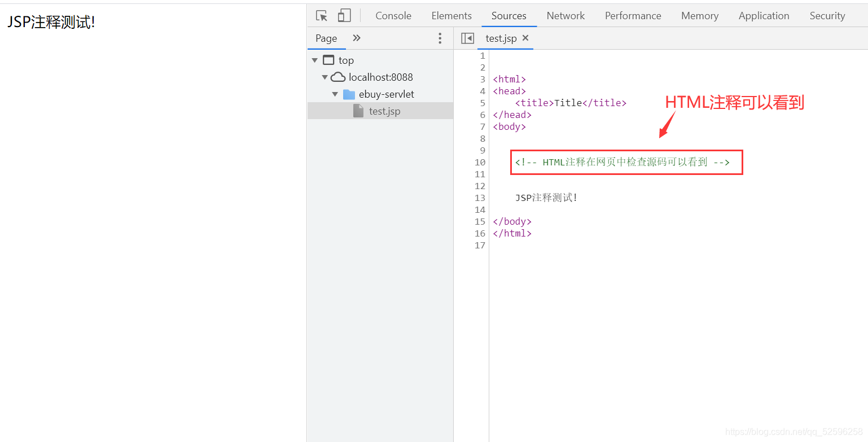Click the </head> closing tag line
The height and width of the screenshot is (442, 868).
click(x=512, y=115)
